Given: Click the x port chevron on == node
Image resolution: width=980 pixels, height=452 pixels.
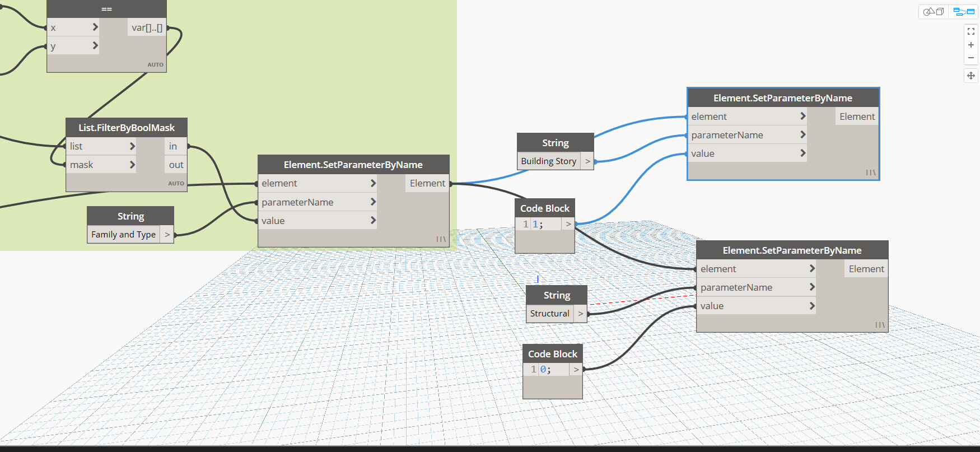Looking at the screenshot, I should pyautogui.click(x=95, y=27).
